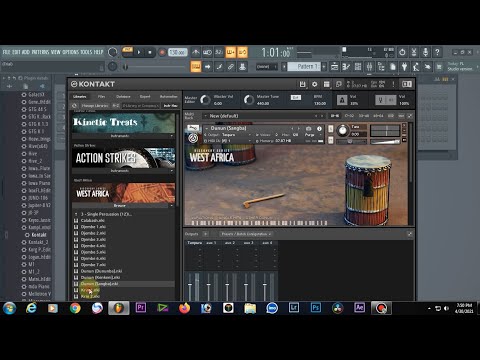Viewport: 480px width, 360px height.
Task: Adjust the Master Vol knob
Action: point(205,100)
